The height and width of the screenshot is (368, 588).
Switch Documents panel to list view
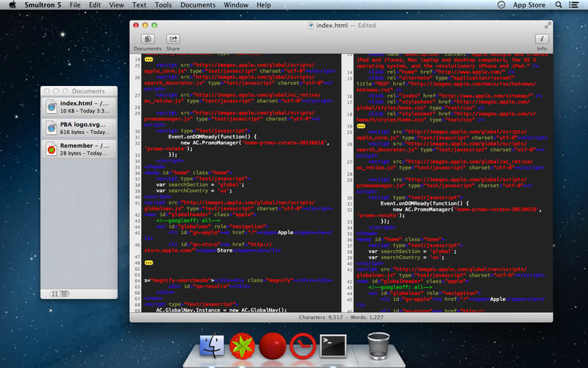tap(65, 294)
